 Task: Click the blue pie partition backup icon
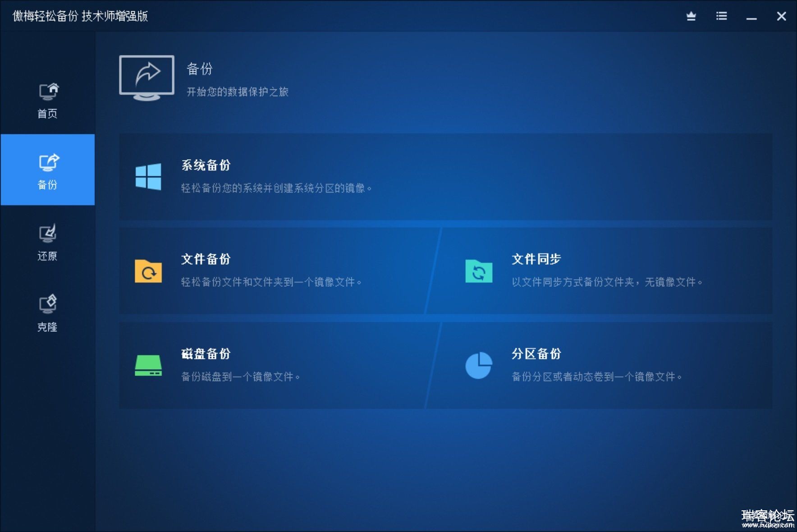[479, 365]
